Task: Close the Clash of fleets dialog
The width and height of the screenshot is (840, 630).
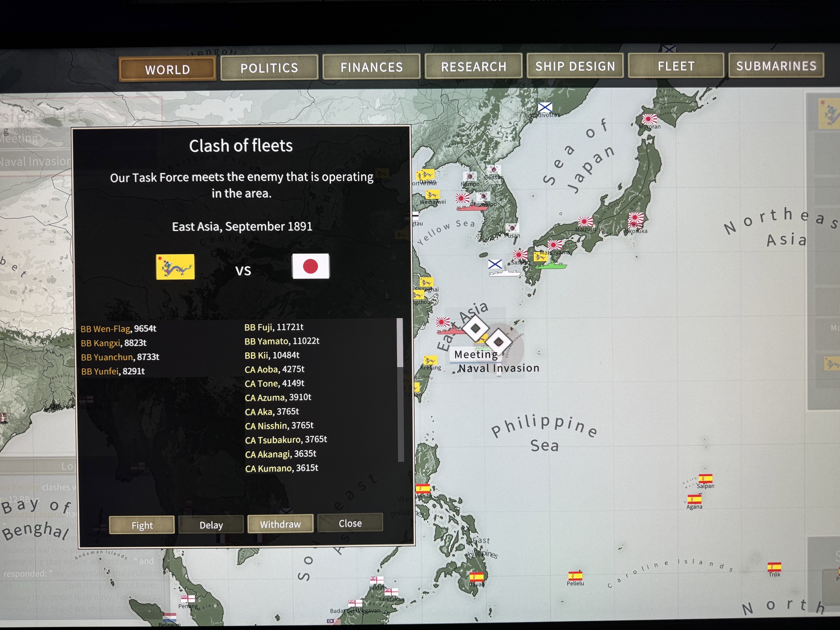Action: coord(350,523)
